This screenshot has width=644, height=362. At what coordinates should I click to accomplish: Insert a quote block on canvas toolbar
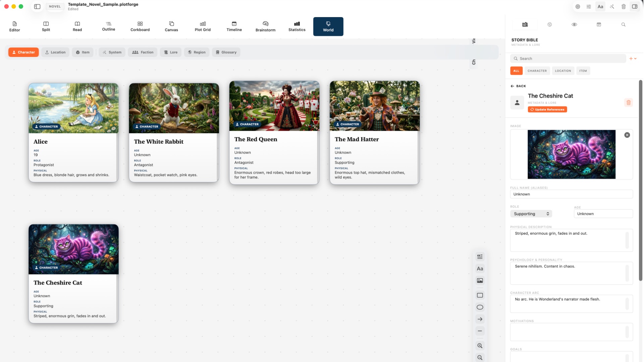tap(480, 256)
